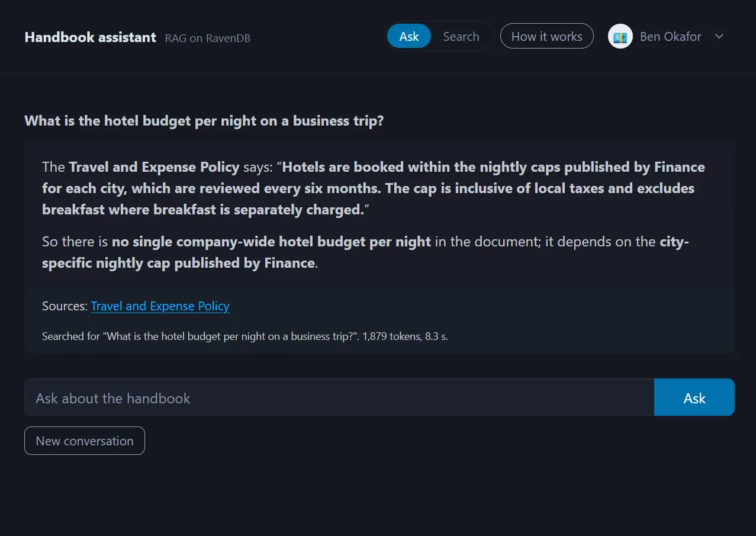Click the quoted policy text about nightly caps
The height and width of the screenshot is (536, 756).
[374, 188]
